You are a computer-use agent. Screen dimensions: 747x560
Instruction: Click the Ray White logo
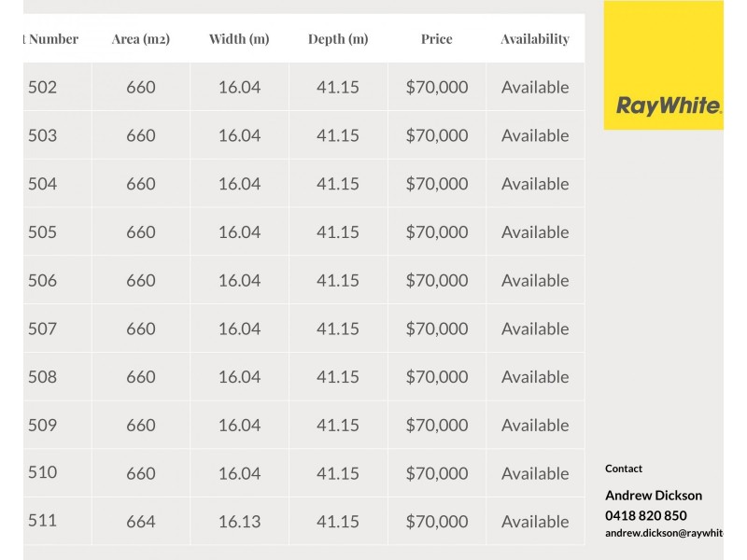click(x=668, y=105)
